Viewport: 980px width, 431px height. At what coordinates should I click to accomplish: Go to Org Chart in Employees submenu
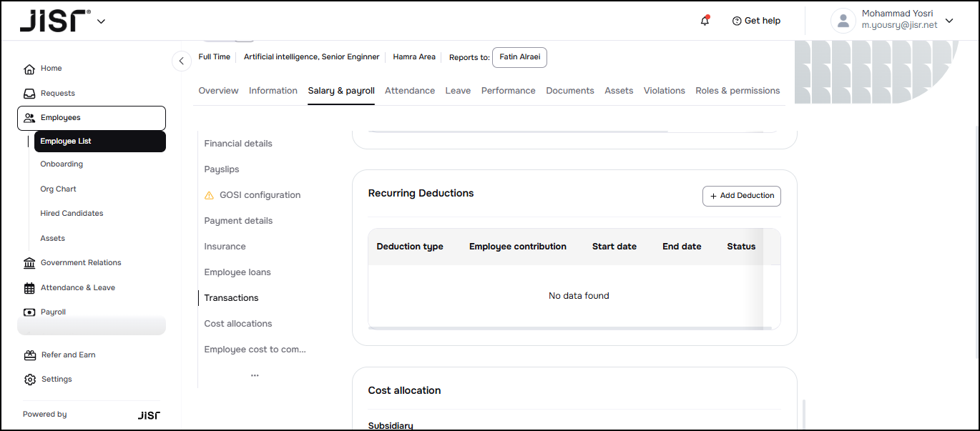coord(58,189)
